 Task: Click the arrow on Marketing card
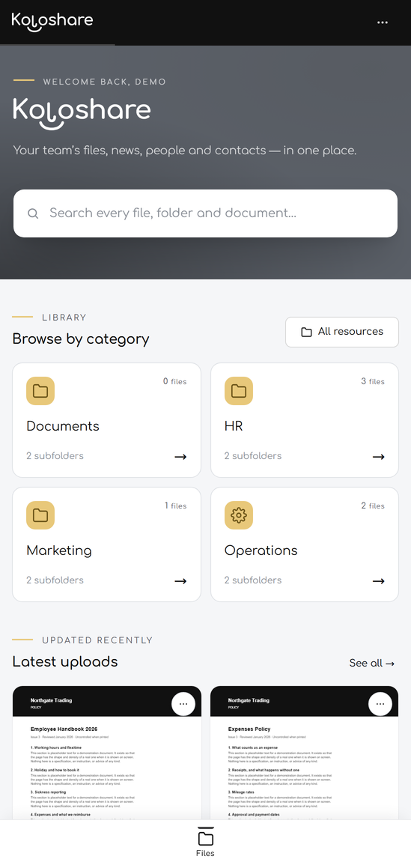[x=180, y=580]
